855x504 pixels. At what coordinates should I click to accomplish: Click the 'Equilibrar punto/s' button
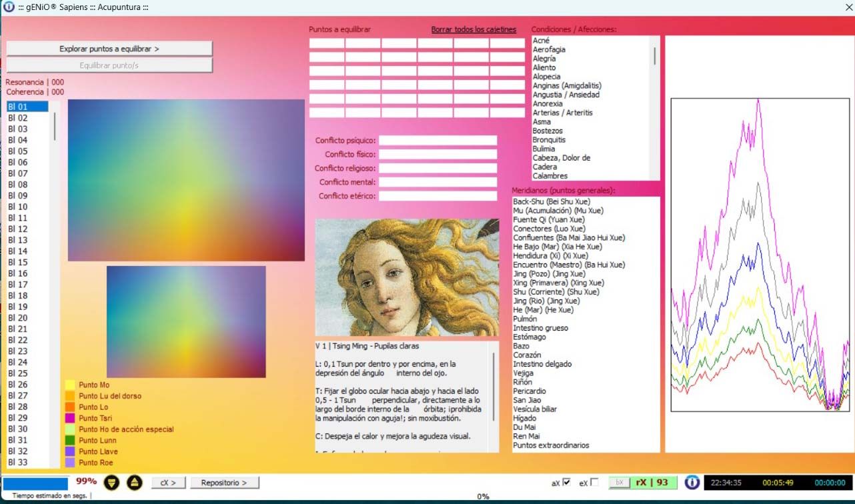(109, 65)
